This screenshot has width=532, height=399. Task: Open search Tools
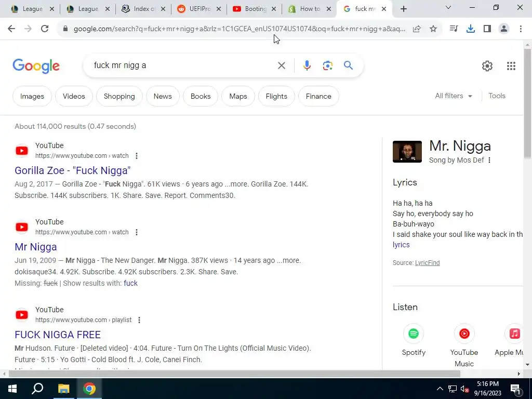pos(497,96)
